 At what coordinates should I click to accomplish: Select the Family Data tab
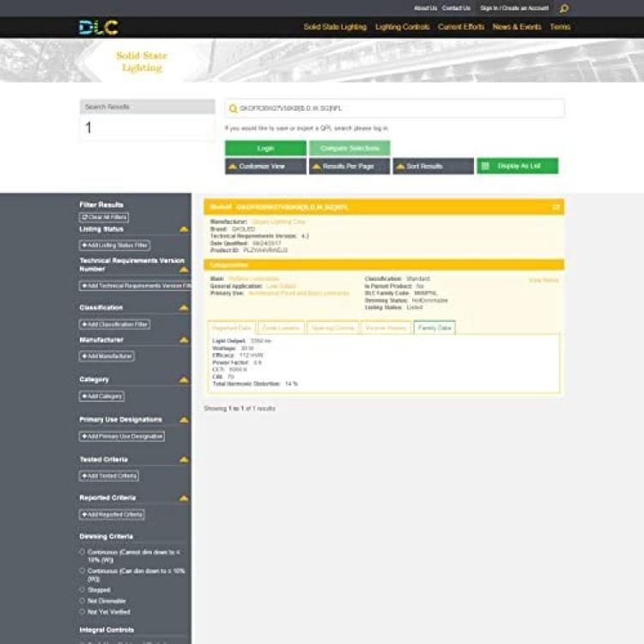click(x=434, y=328)
